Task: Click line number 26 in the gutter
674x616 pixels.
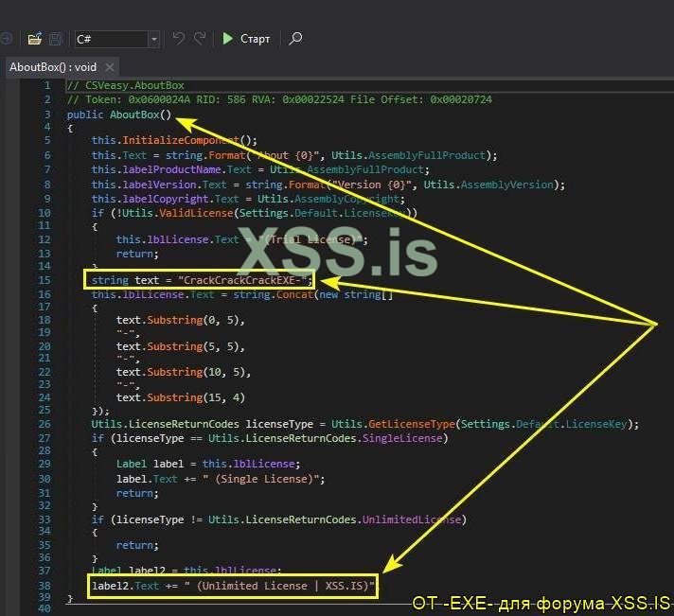Action: [x=44, y=425]
